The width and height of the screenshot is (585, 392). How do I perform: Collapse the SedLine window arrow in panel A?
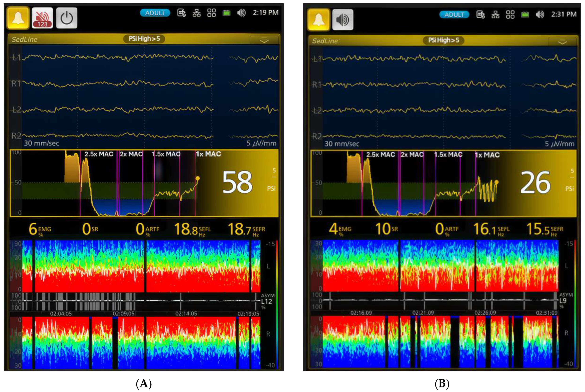click(x=264, y=40)
